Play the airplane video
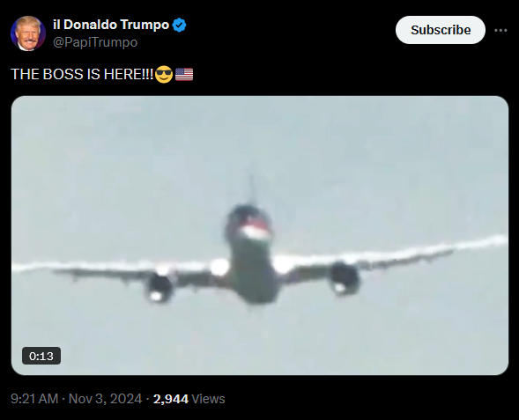Screen dimensions: 519x420 pos(260,235)
